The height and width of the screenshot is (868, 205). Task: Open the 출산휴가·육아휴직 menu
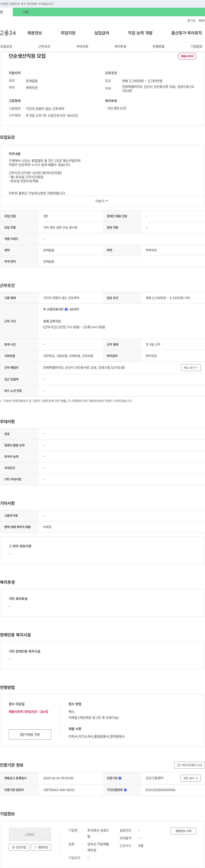tap(186, 33)
